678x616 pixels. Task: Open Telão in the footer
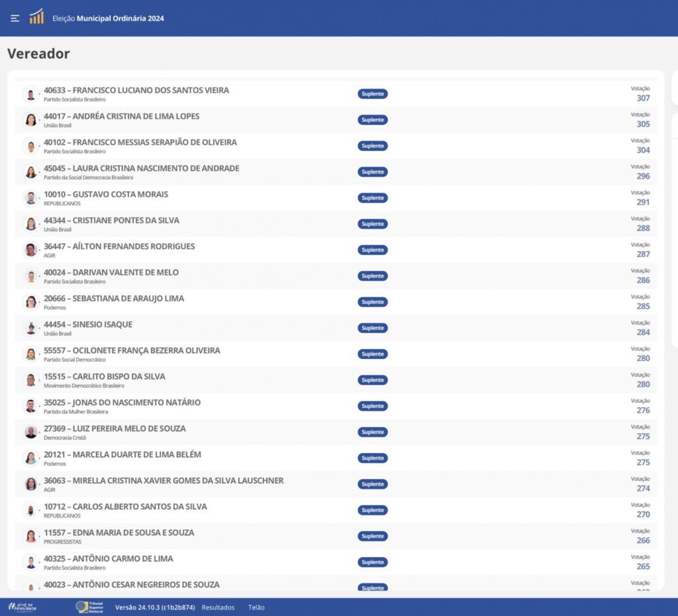tap(256, 607)
